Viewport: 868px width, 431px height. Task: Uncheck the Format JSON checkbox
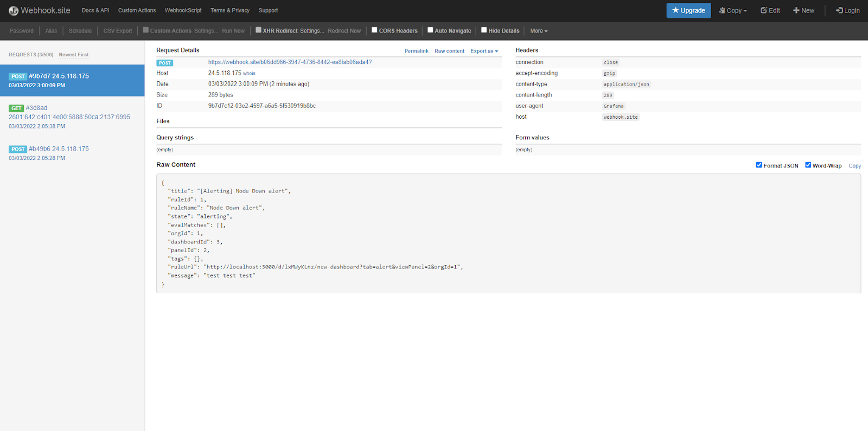[x=759, y=165]
